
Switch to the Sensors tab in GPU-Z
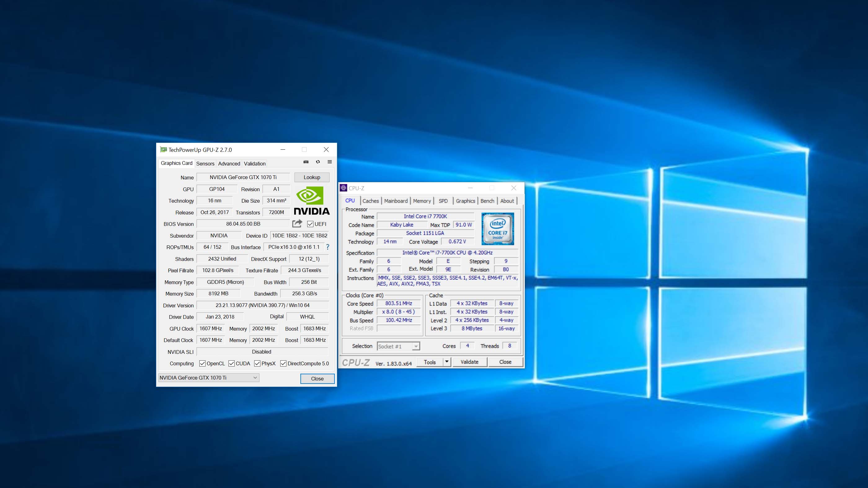click(x=205, y=164)
